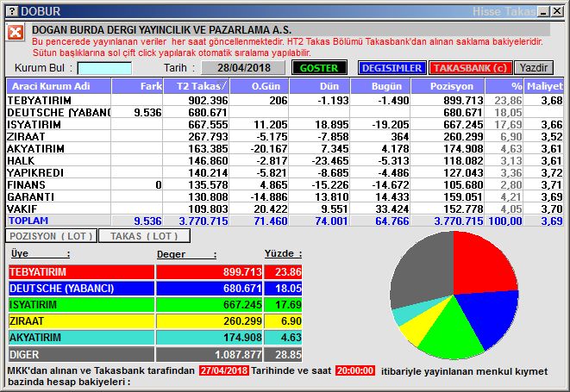Image resolution: width=570 pixels, height=392 pixels.
Task: Sort by Maliyet column header
Action: pos(544,86)
